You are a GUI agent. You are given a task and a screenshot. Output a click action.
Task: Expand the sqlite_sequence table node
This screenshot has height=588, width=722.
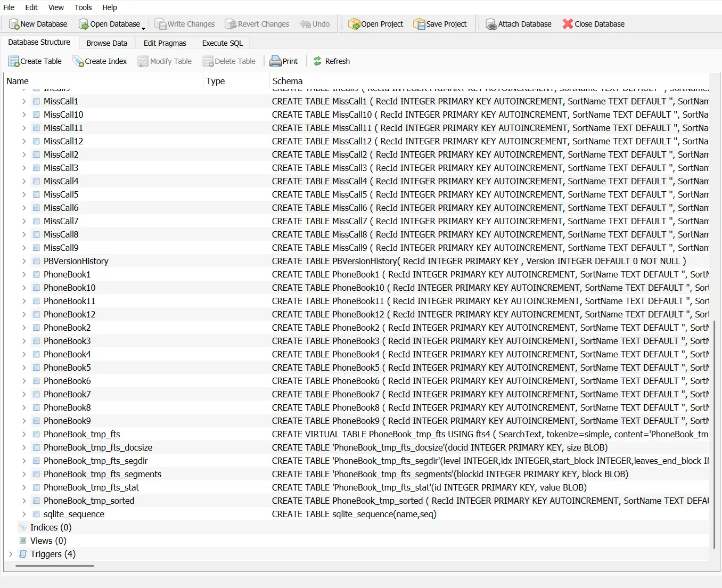[24, 514]
